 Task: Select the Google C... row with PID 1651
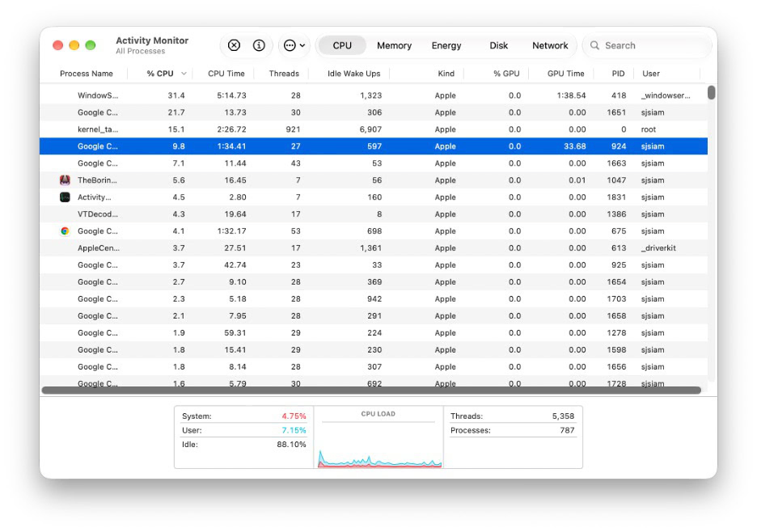374,112
